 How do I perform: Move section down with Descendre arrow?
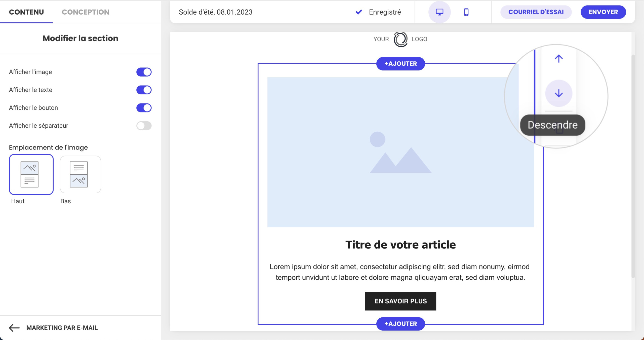tap(559, 93)
